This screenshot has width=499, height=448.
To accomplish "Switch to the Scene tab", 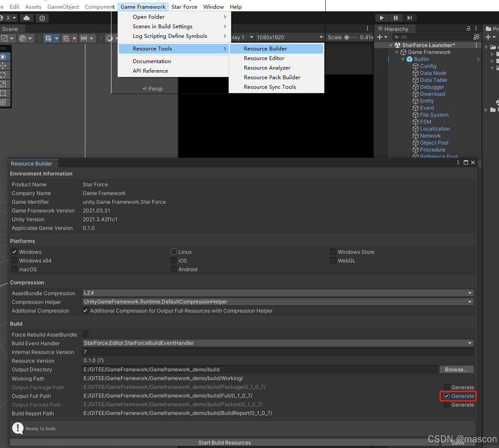I will tap(11, 29).
